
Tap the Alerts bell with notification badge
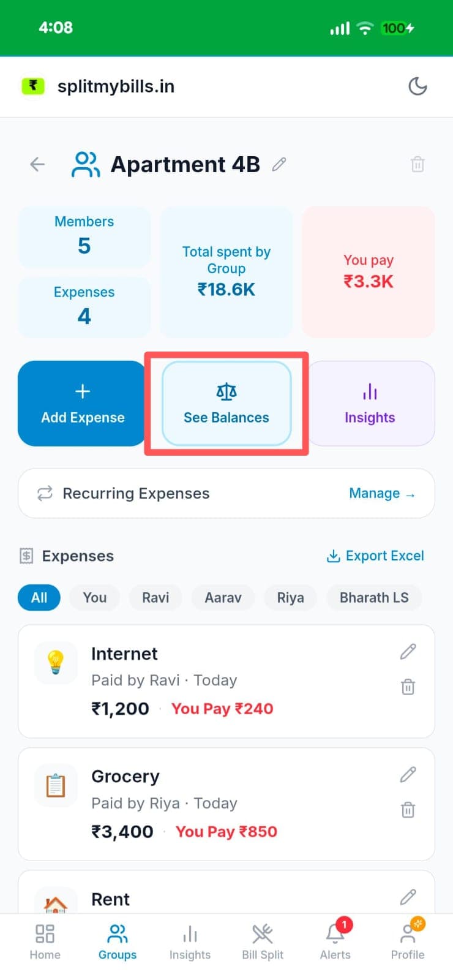pos(335,934)
